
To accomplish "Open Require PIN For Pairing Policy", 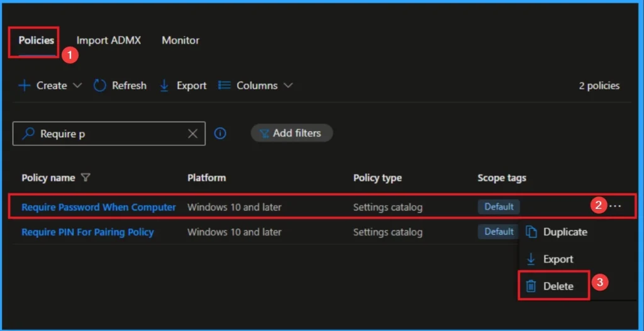I will 87,232.
